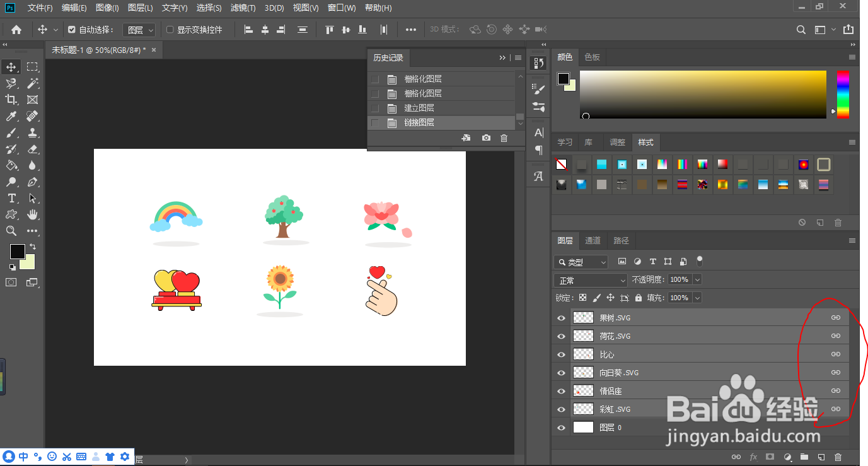868x466 pixels.
Task: Open the 图层(L) menu
Action: 140,8
